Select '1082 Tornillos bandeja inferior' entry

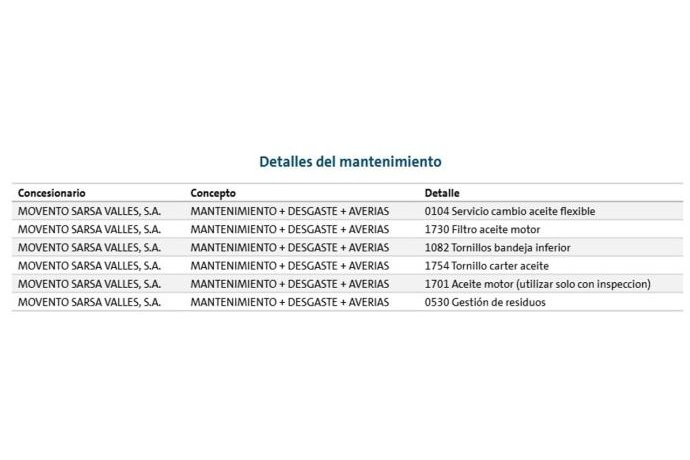tap(496, 247)
